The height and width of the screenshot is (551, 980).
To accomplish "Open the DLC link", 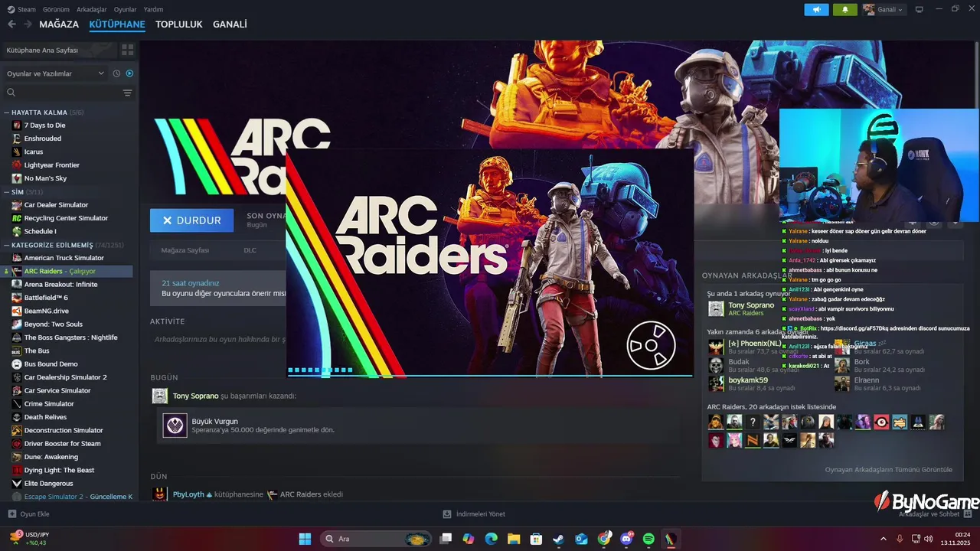I will (250, 250).
